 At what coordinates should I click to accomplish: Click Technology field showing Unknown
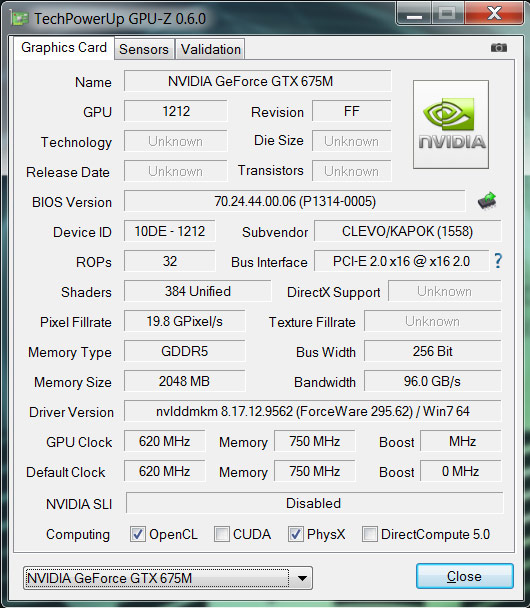pyautogui.click(x=176, y=141)
